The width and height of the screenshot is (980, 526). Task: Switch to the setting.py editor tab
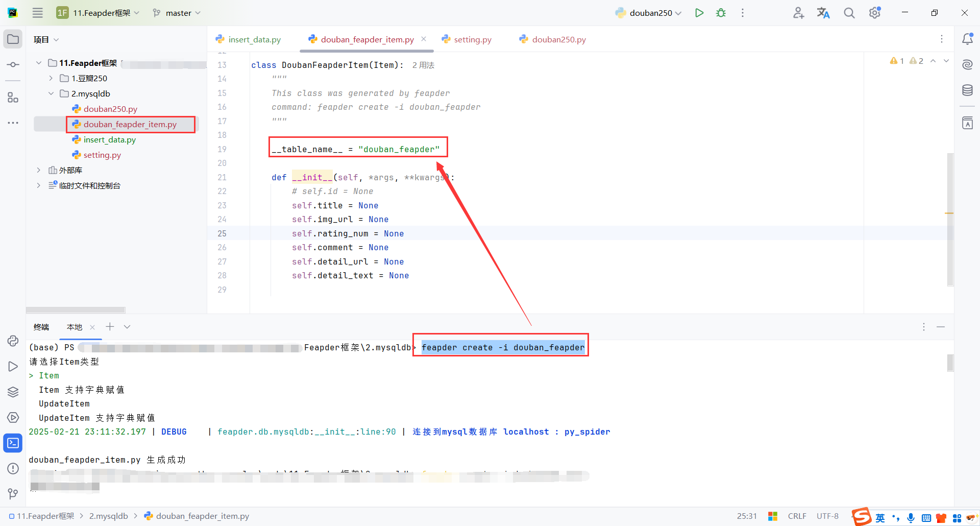[472, 39]
